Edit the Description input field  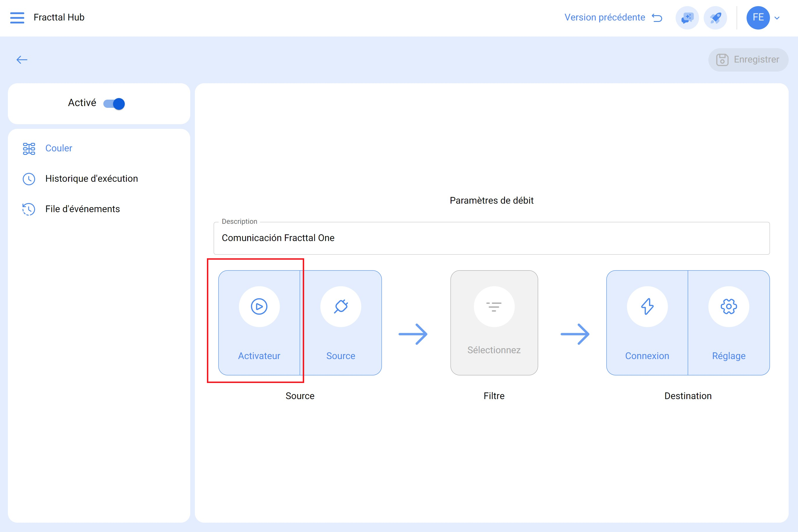[x=491, y=238]
